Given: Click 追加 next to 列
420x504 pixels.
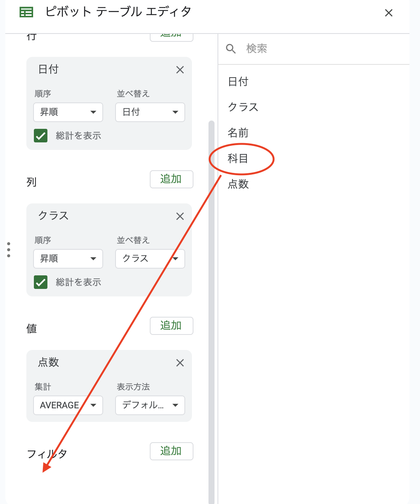Looking at the screenshot, I should (171, 179).
